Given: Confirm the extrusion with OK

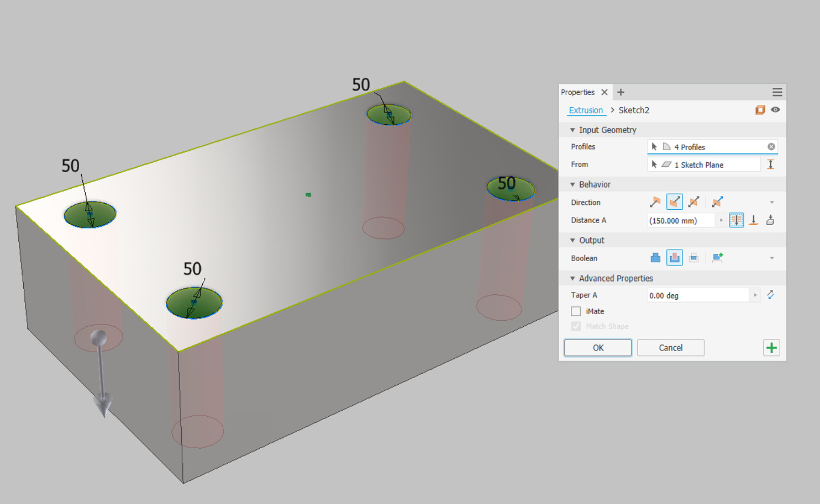Looking at the screenshot, I should coord(598,348).
